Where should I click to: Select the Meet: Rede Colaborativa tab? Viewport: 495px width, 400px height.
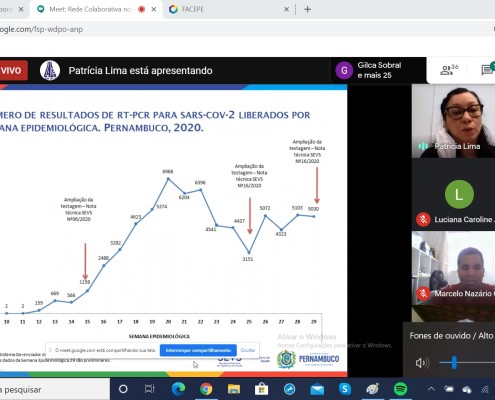point(90,9)
